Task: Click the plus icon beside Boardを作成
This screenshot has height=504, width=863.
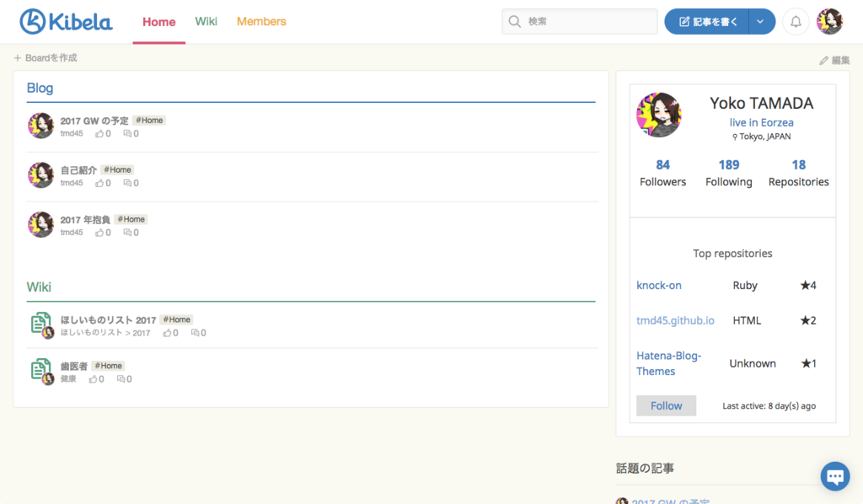Action: [x=18, y=58]
